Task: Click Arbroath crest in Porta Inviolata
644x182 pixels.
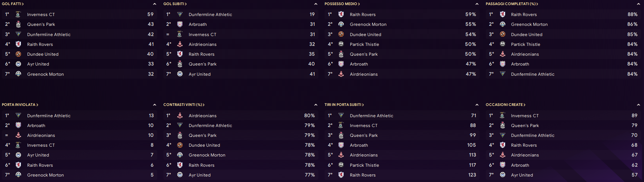Action: click(x=18, y=126)
